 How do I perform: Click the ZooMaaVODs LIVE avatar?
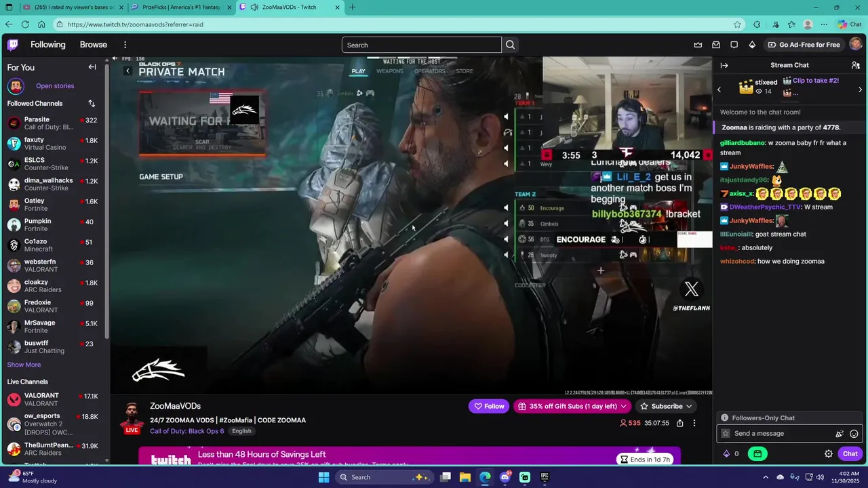[x=132, y=418]
